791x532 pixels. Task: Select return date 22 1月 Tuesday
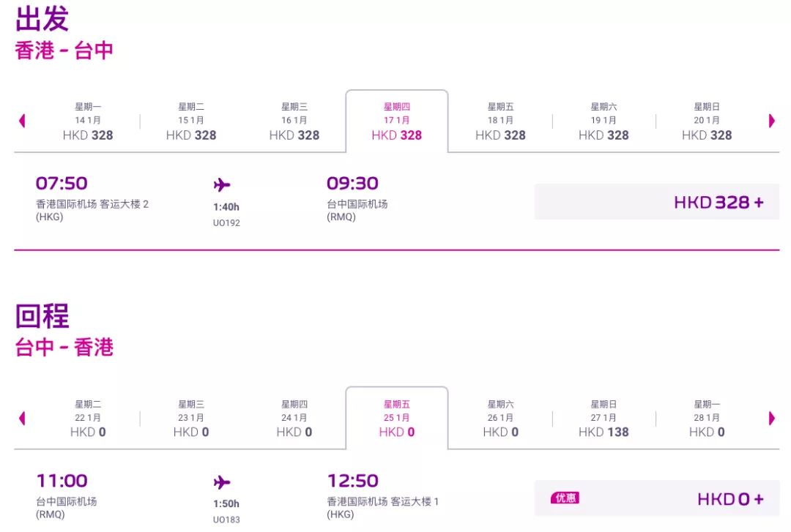point(88,419)
